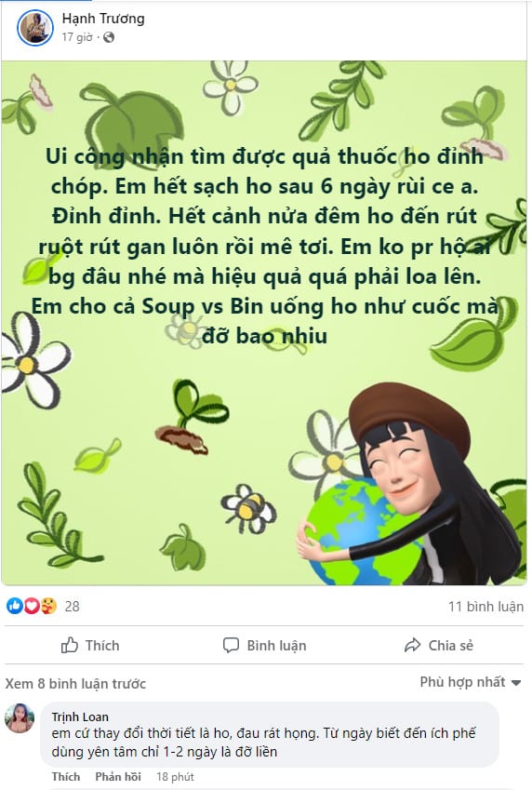Open the Phù hợp nhất sort dropdown
This screenshot has width=532, height=790.
pyautogui.click(x=470, y=682)
